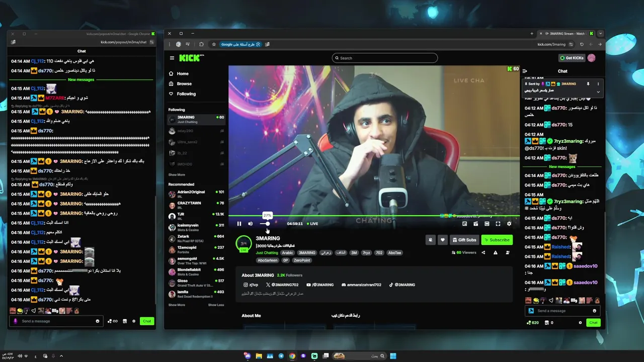Image resolution: width=644 pixels, height=362 pixels.
Task: Click green Chat send button in main window
Action: coord(593,323)
